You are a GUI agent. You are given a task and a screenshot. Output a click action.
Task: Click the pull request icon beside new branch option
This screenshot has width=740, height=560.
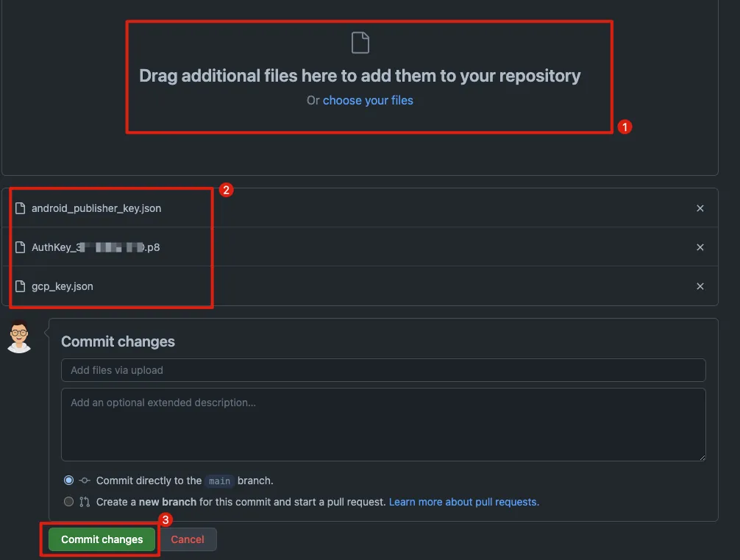(x=85, y=502)
